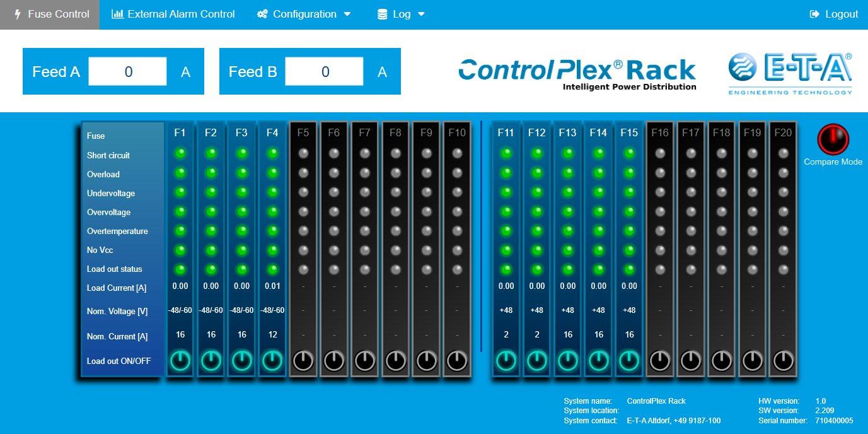This screenshot has height=434, width=868.
Task: Toggle F2 load out power button
Action: [x=211, y=360]
